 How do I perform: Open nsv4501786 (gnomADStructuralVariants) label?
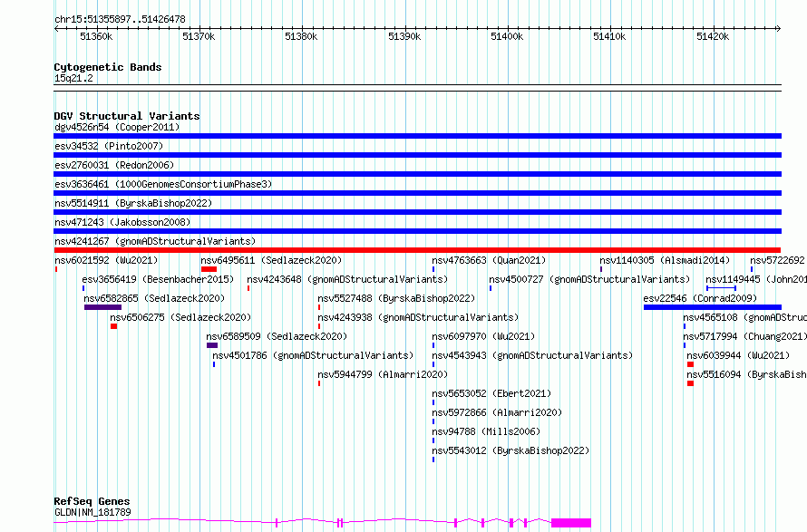313,355
